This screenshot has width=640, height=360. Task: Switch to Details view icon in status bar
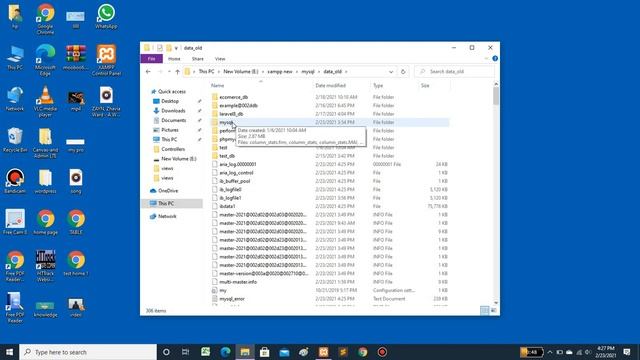[484, 311]
